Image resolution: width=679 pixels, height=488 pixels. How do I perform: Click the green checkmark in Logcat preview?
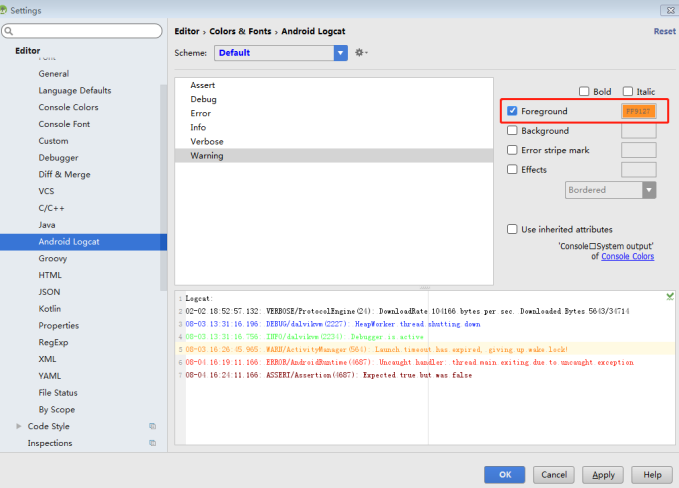point(670,297)
